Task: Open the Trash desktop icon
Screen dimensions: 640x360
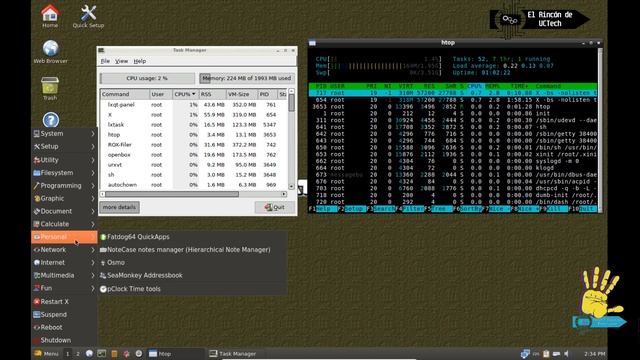Action: tap(50, 89)
